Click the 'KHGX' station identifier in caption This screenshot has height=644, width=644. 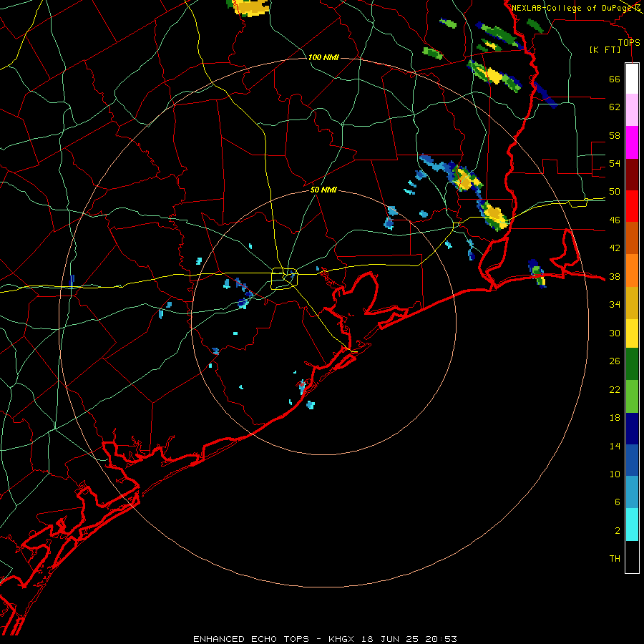click(x=341, y=639)
